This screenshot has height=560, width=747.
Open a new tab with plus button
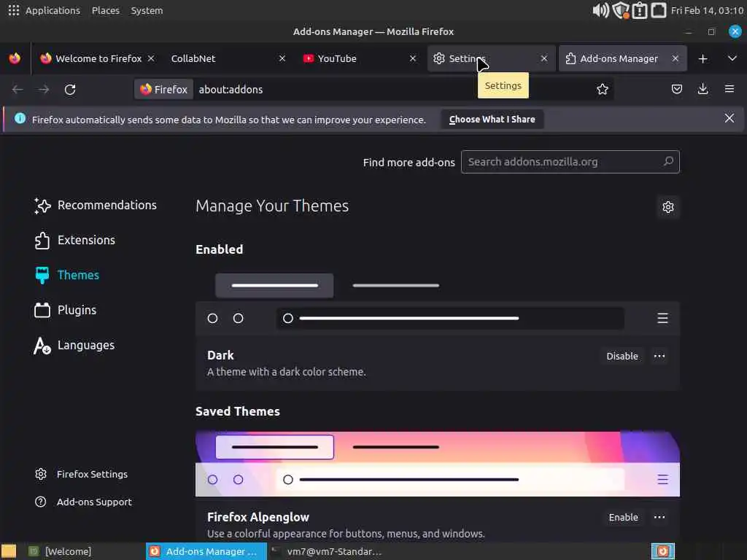pyautogui.click(x=703, y=58)
